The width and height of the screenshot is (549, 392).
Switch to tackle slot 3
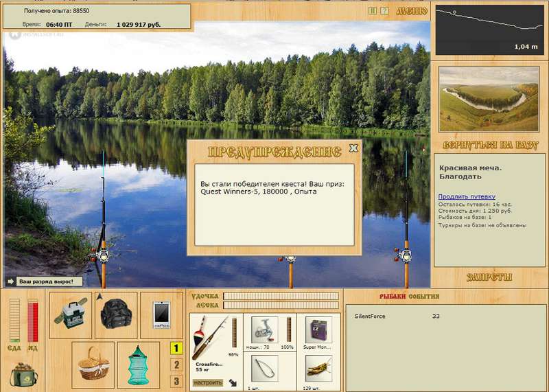coord(176,381)
